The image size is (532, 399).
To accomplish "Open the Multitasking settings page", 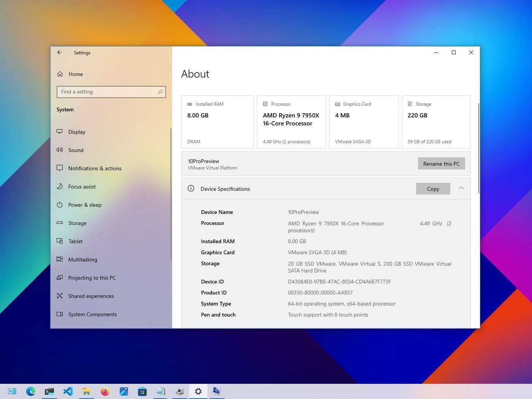I will pos(82,260).
